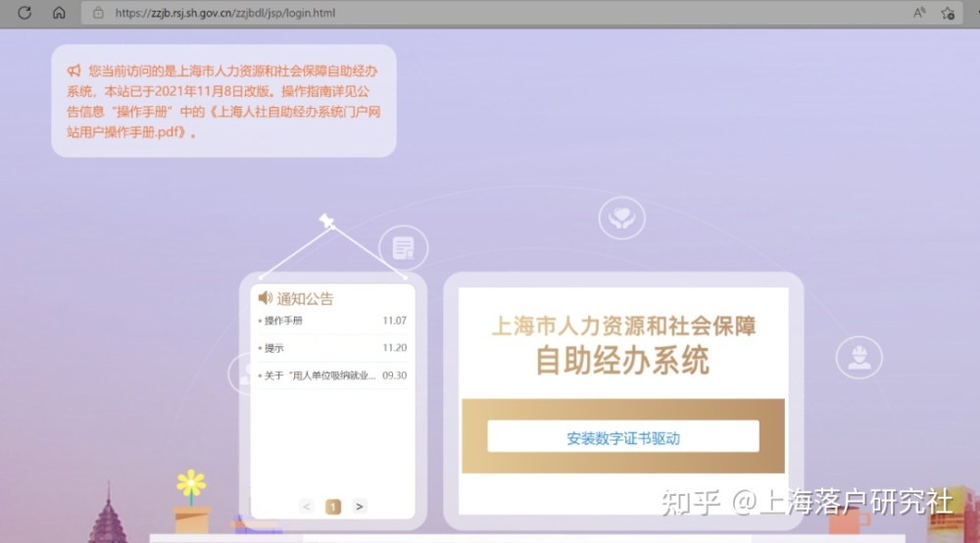Click the 通知公告 heading
This screenshot has width=980, height=543.
click(305, 299)
